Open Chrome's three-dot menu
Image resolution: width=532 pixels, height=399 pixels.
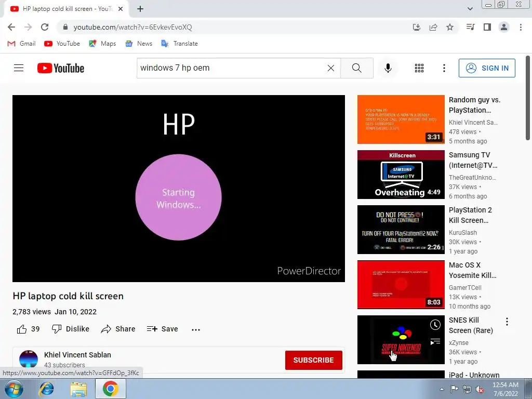coord(521,27)
